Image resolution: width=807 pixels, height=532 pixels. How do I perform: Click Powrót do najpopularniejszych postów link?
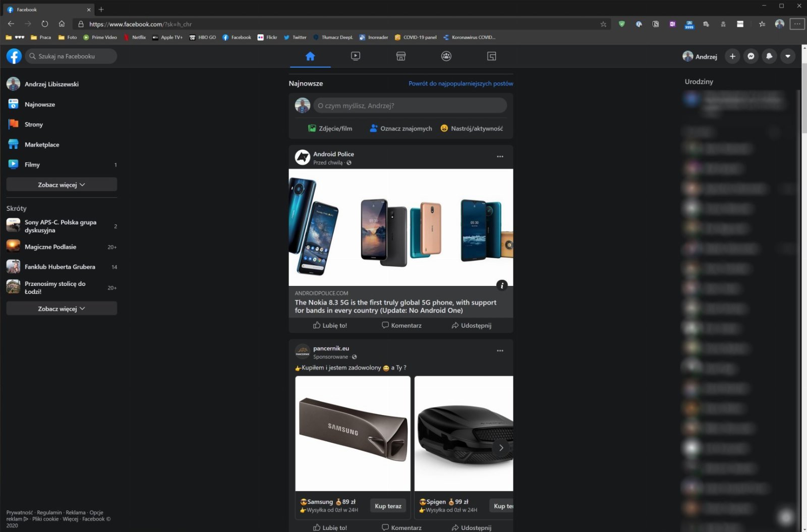coord(460,84)
